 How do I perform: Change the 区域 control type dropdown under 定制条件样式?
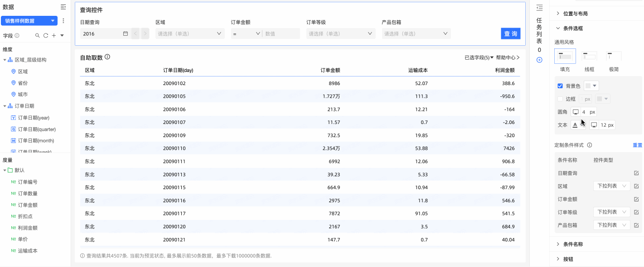(611, 186)
